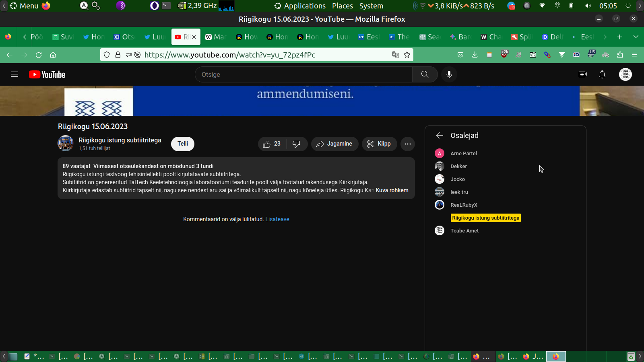This screenshot has height=362, width=644.
Task: Open the clock showing 05:05
Action: click(608, 6)
